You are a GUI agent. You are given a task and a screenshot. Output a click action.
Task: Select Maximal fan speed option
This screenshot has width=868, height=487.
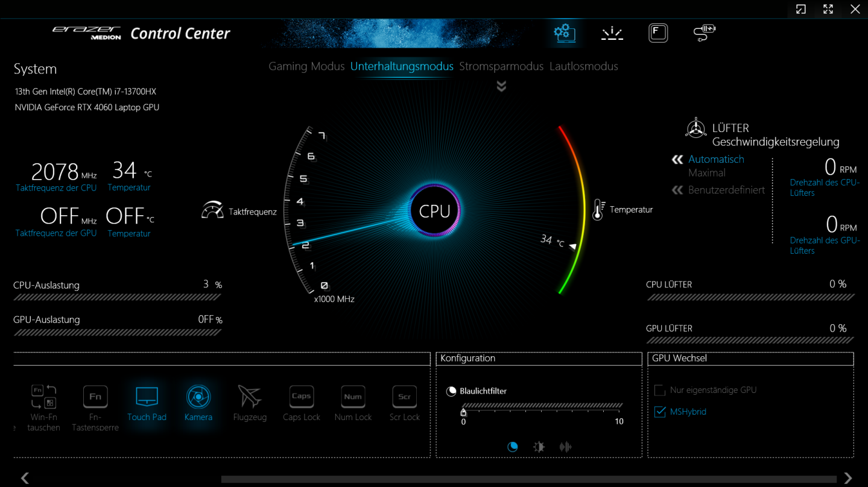(x=707, y=173)
